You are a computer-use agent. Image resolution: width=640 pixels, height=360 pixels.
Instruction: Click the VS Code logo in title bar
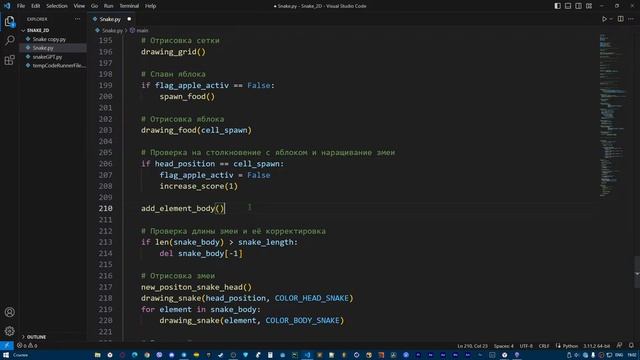(x=7, y=6)
